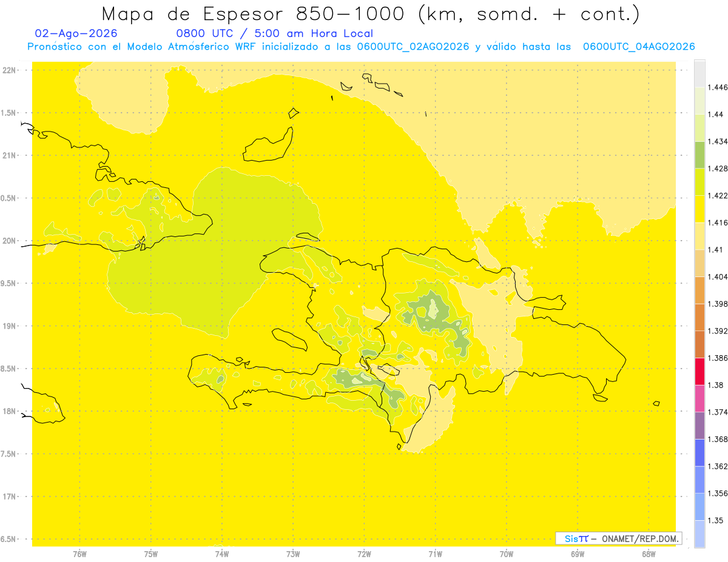This screenshot has height=562, width=728.
Task: Select the pink swatch between 1.374 and 1.38
Action: click(699, 398)
